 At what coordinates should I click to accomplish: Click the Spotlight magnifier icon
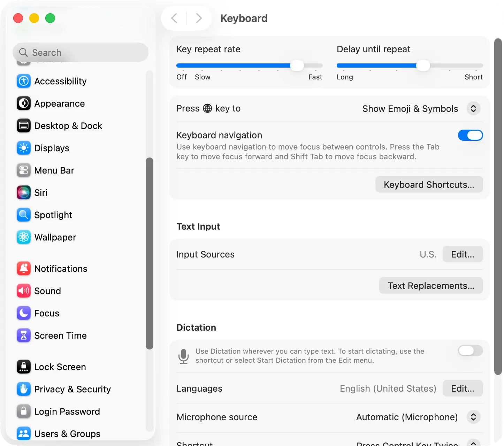[24, 215]
